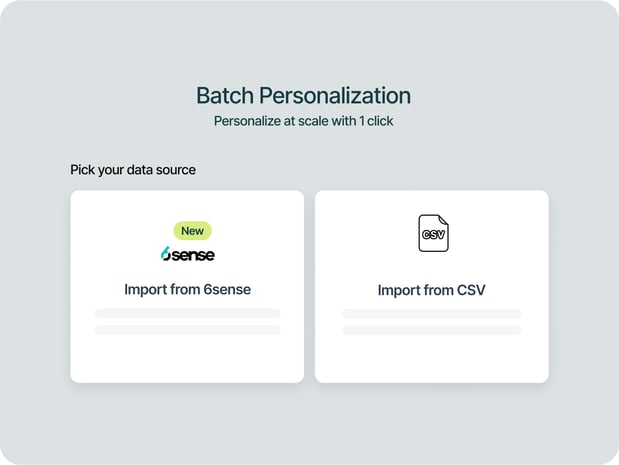Click the word sense in the logo

(x=194, y=255)
